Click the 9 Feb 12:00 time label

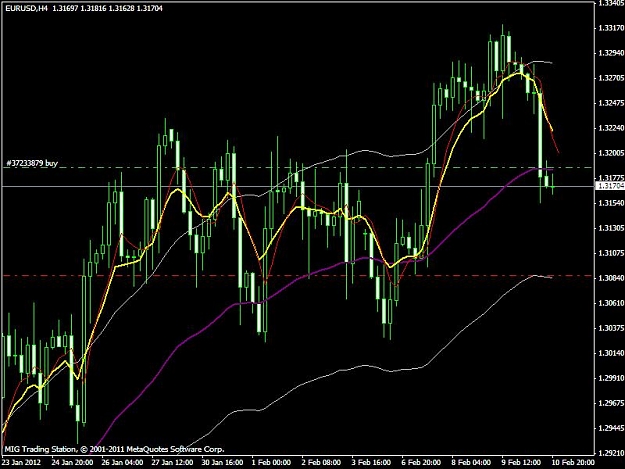click(522, 463)
